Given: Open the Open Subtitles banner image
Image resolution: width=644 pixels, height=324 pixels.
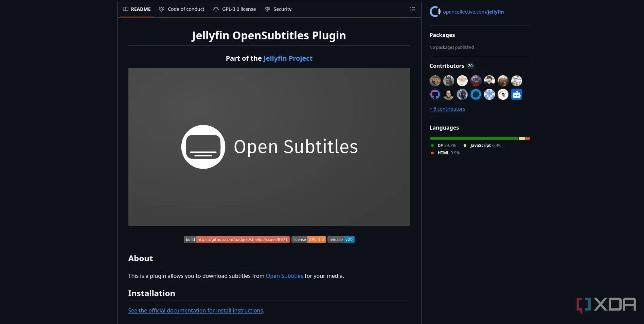Looking at the screenshot, I should pyautogui.click(x=269, y=147).
